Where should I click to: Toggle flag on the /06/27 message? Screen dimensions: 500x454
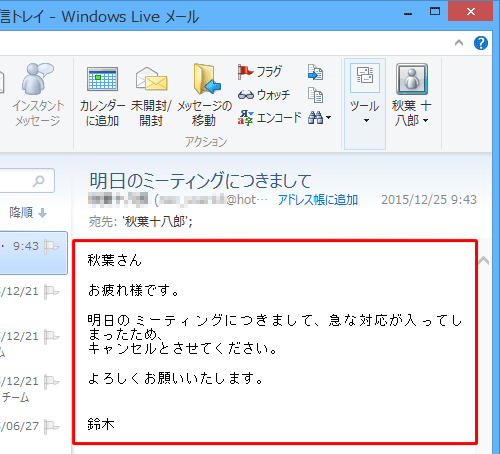51,426
